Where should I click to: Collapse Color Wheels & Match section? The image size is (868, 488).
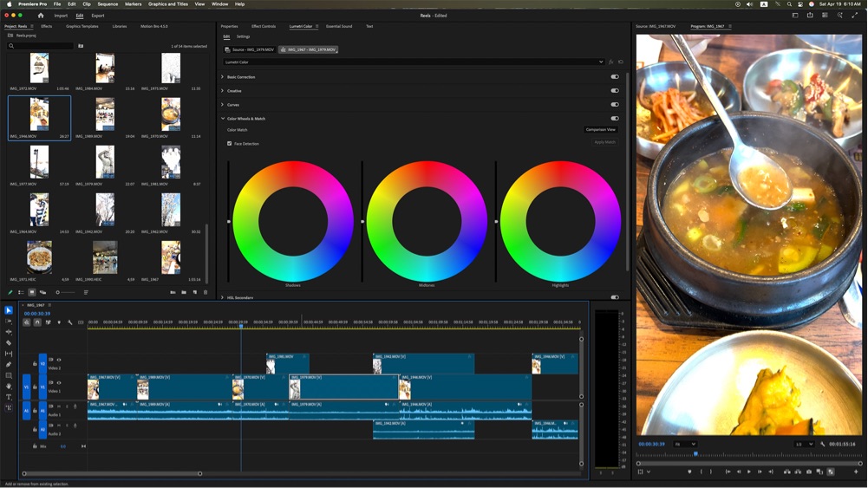point(223,119)
